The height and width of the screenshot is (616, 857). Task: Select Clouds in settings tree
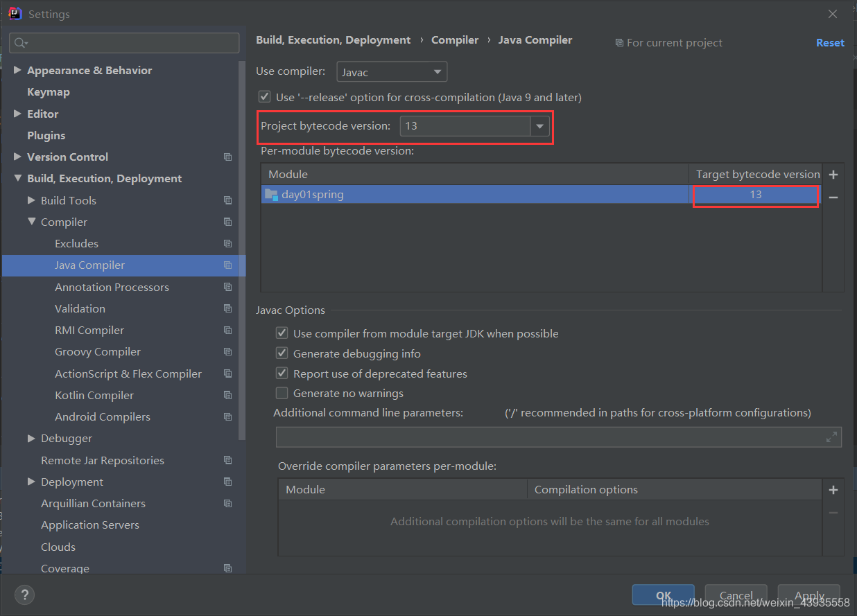58,547
